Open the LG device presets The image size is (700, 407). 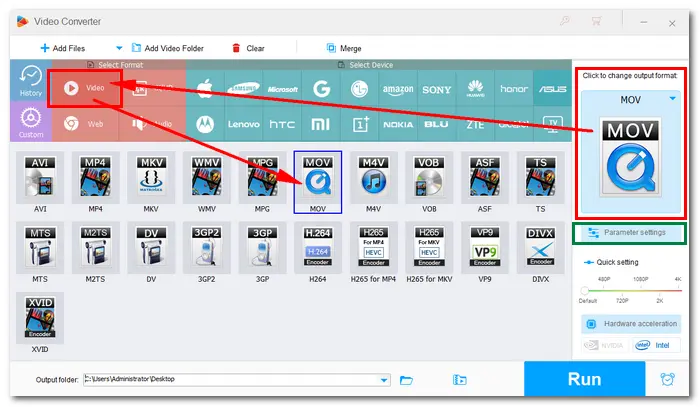[359, 89]
